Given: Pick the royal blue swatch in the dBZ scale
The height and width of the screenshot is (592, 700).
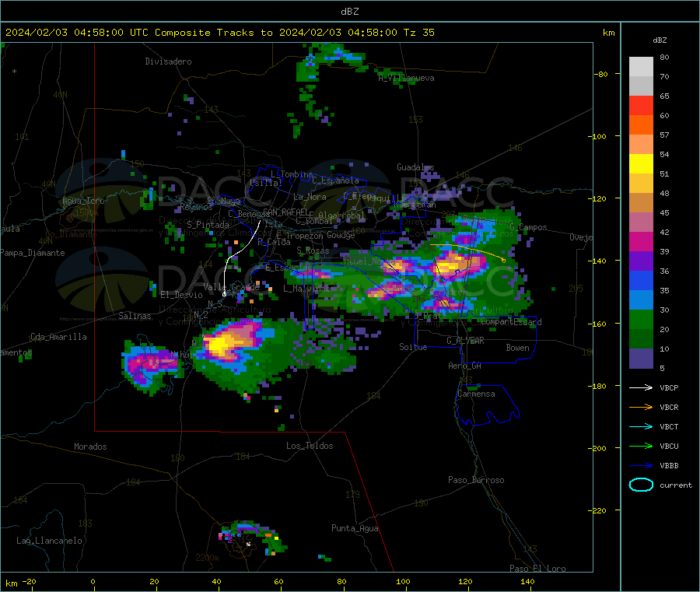Looking at the screenshot, I should 641,280.
